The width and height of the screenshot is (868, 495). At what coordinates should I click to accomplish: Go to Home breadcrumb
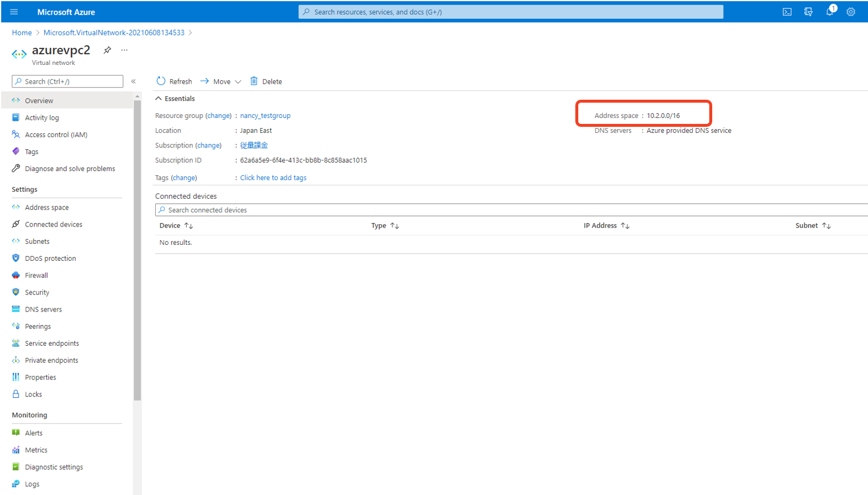22,32
